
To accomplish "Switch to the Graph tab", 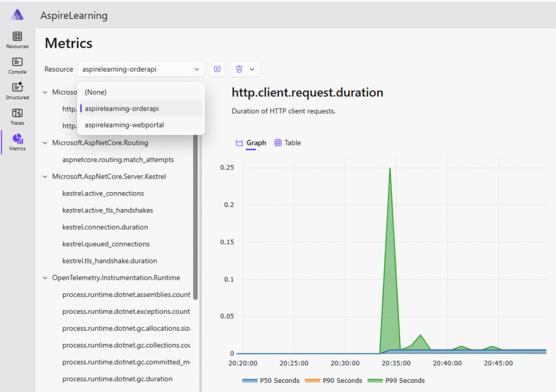I will point(251,143).
